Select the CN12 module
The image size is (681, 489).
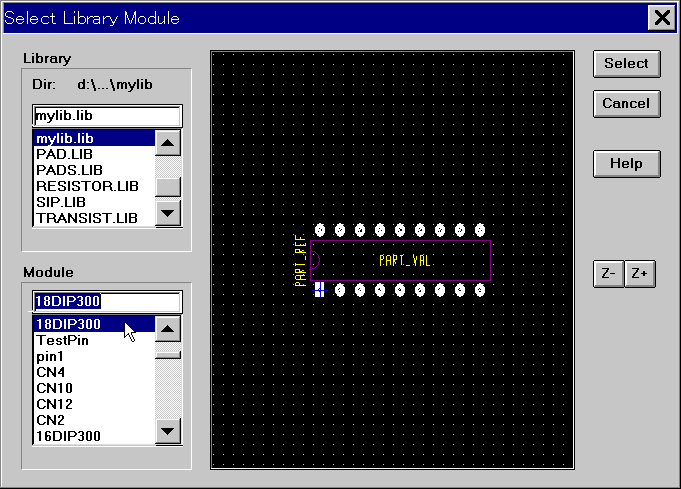[x=94, y=404]
